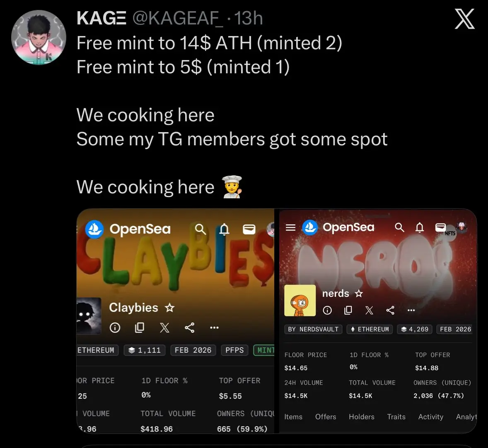Click the @KAGEAF_ handle
488x448 pixels.
178,18
